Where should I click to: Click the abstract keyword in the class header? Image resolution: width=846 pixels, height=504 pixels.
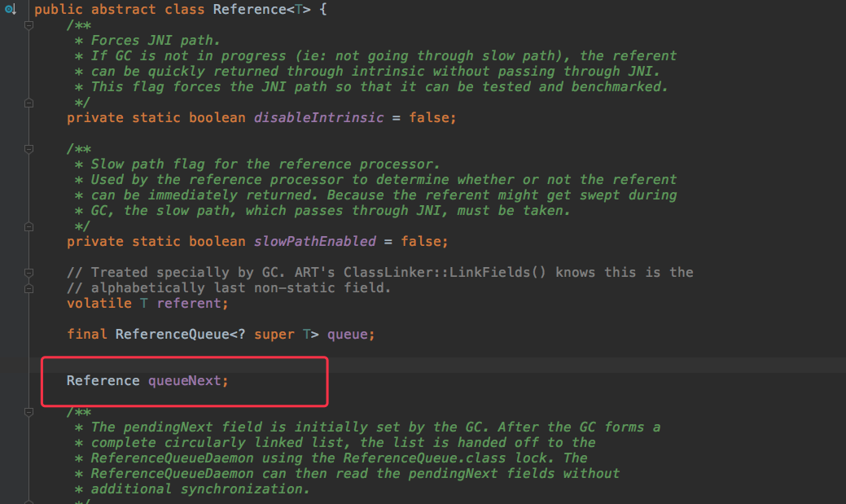click(x=123, y=10)
